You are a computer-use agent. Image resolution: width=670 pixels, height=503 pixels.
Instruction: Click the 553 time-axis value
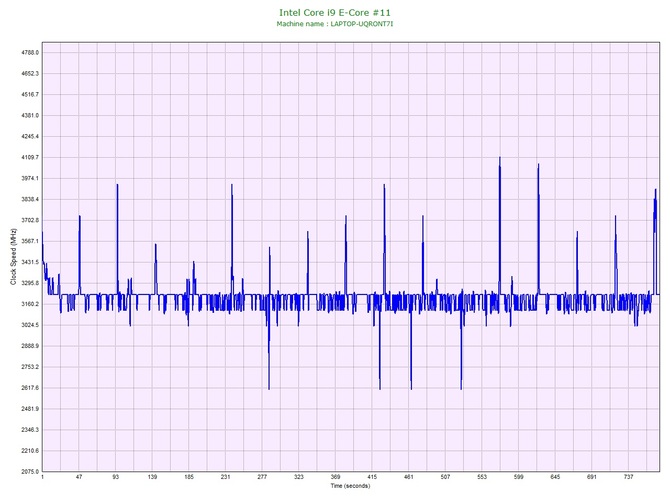point(482,477)
